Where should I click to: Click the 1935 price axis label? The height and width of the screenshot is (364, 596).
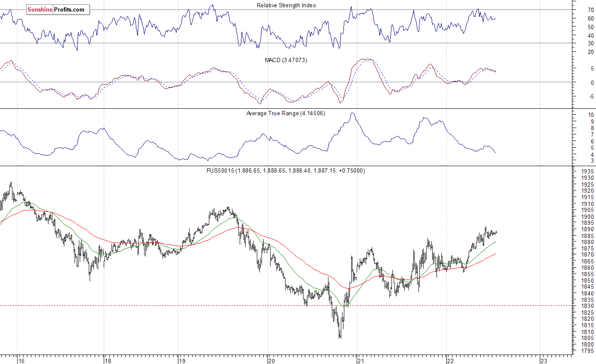pyautogui.click(x=587, y=172)
